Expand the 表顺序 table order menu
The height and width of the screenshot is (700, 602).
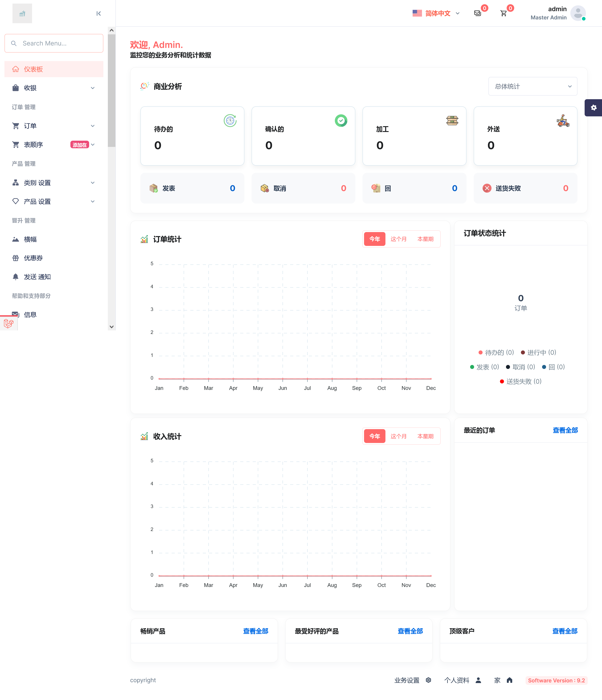54,145
